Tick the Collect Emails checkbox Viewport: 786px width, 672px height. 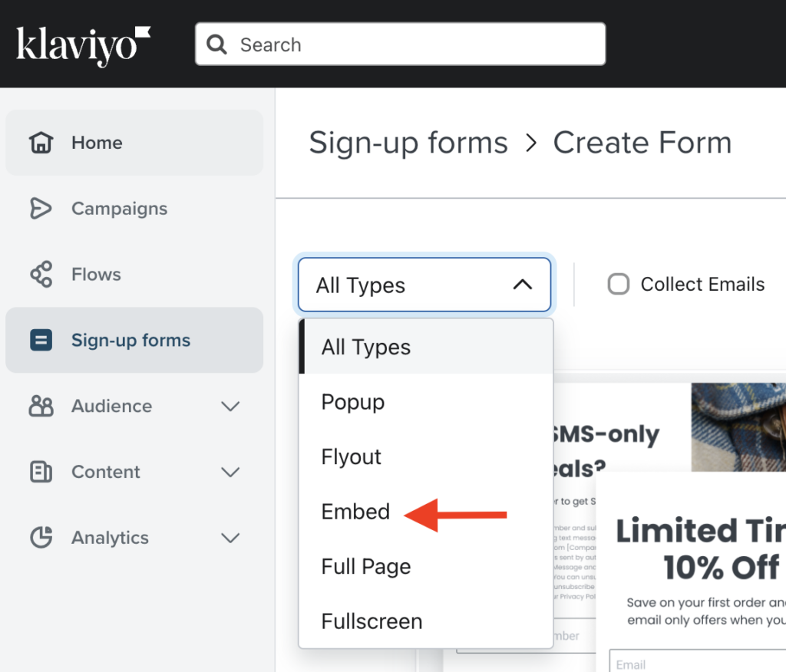tap(619, 284)
